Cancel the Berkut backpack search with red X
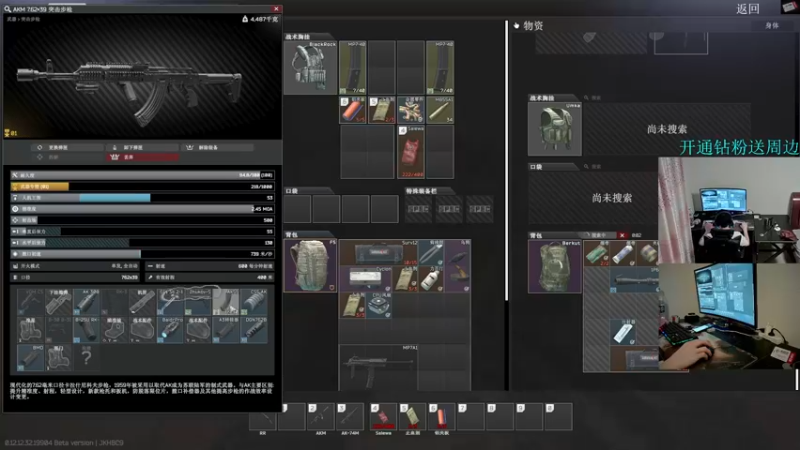This screenshot has width=800, height=450. tap(622, 235)
